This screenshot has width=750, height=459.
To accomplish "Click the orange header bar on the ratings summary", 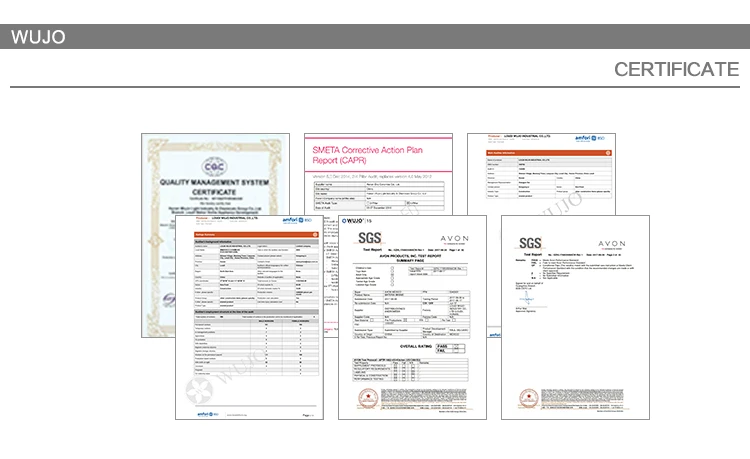I will coord(256,235).
